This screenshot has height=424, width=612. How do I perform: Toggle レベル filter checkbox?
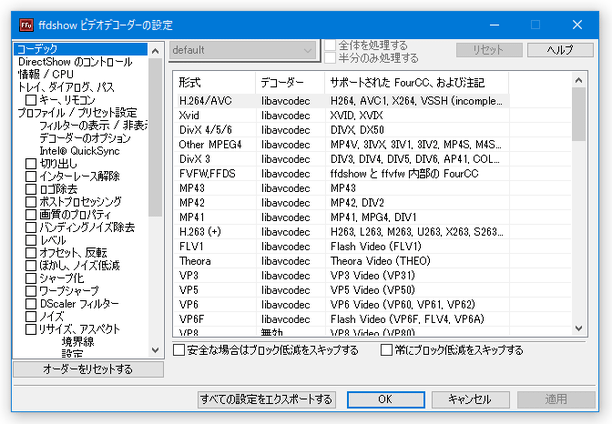31,240
